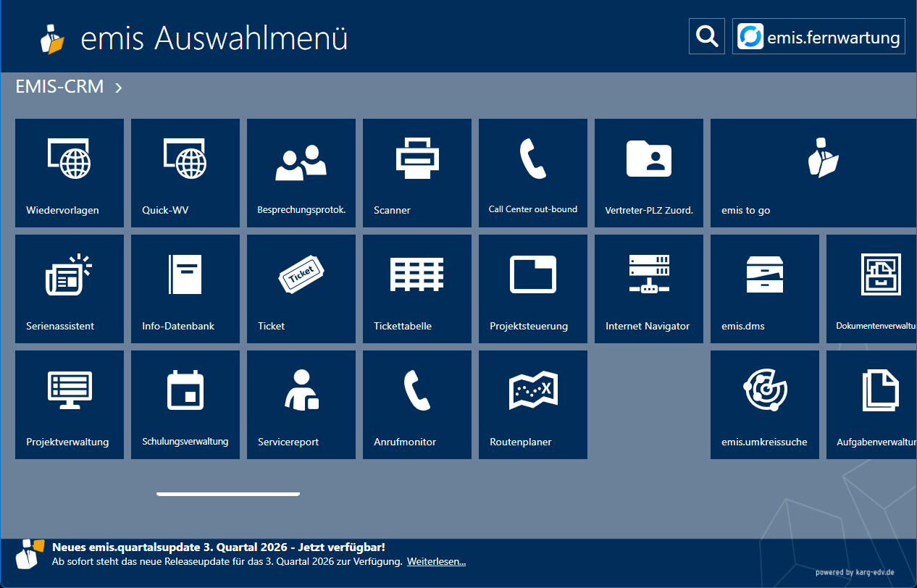Click the horizontal scrollbar thumb
This screenshot has width=917, height=588.
point(228,494)
